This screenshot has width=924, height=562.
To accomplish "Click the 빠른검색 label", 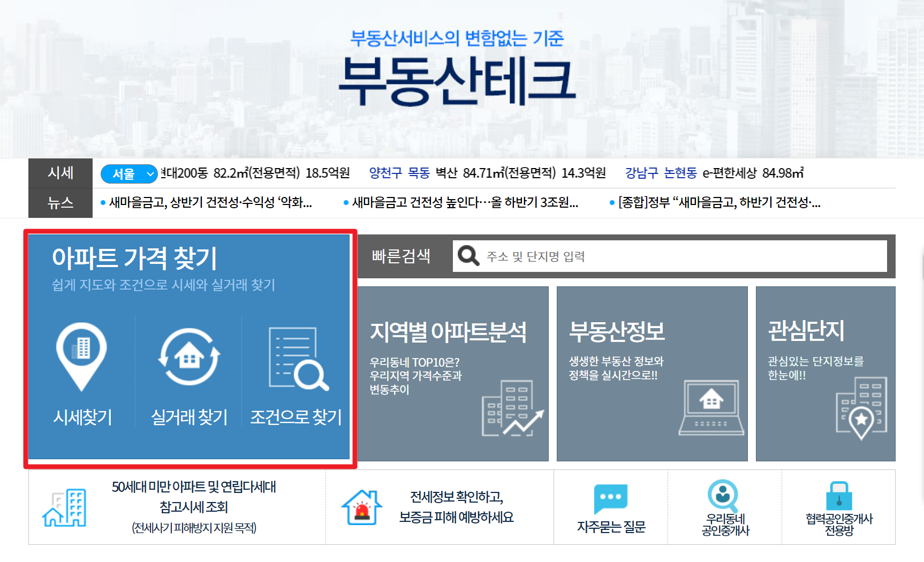I will [x=401, y=256].
